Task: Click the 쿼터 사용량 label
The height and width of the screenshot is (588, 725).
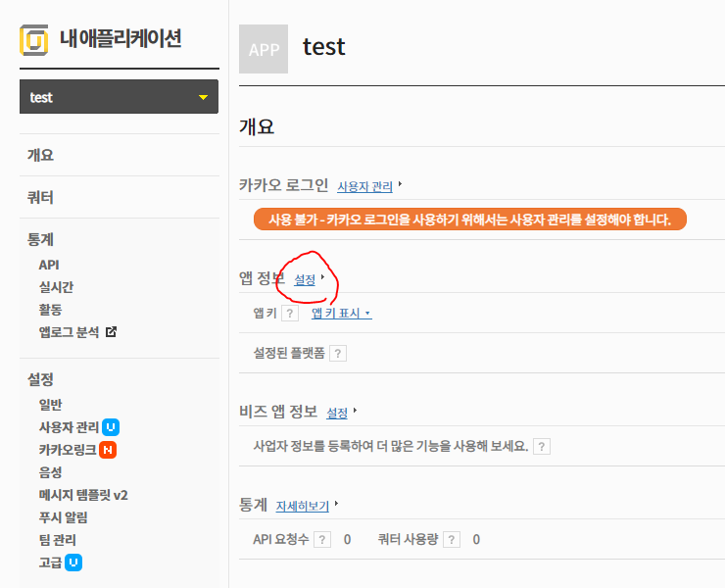Action: (408, 539)
